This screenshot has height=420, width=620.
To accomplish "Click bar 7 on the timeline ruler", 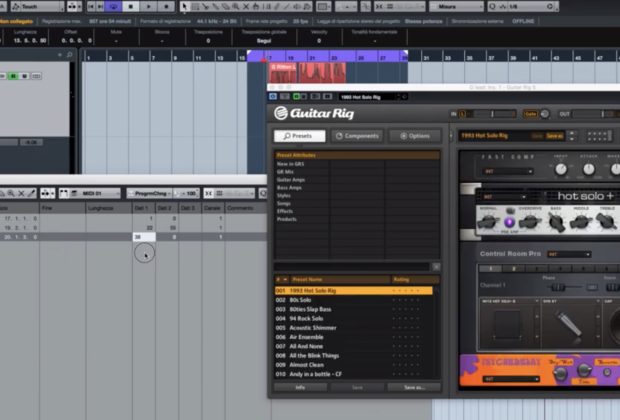I will point(153,58).
